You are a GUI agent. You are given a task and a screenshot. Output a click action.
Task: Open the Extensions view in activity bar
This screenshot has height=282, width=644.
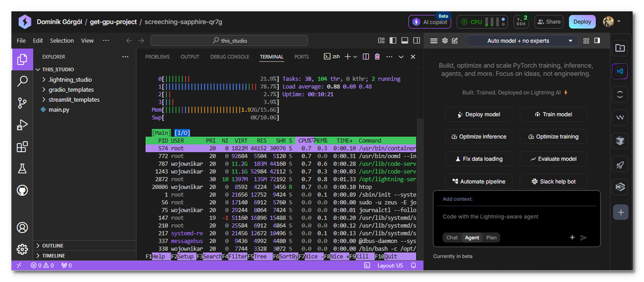tap(23, 147)
